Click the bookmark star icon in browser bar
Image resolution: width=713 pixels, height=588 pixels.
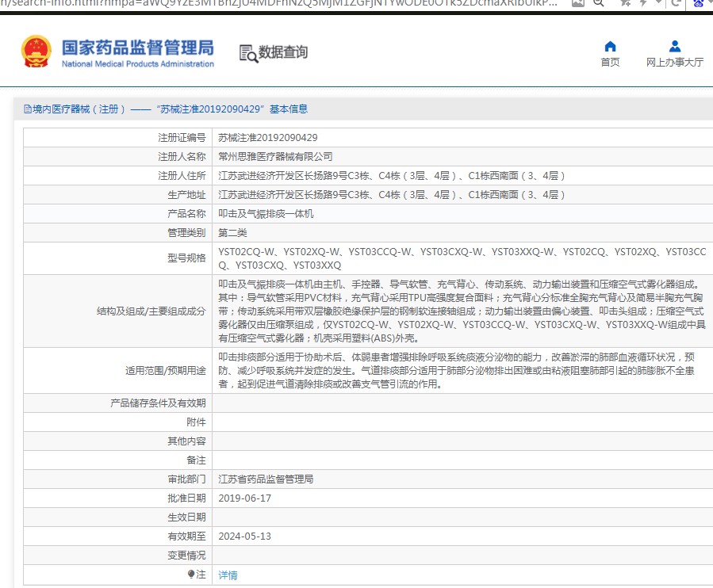tap(626, 2)
